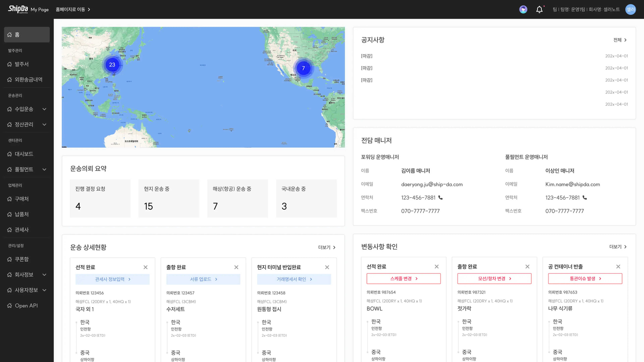This screenshot has width=644, height=362.
Task: Click the icon beside Open API
Action: tap(10, 306)
